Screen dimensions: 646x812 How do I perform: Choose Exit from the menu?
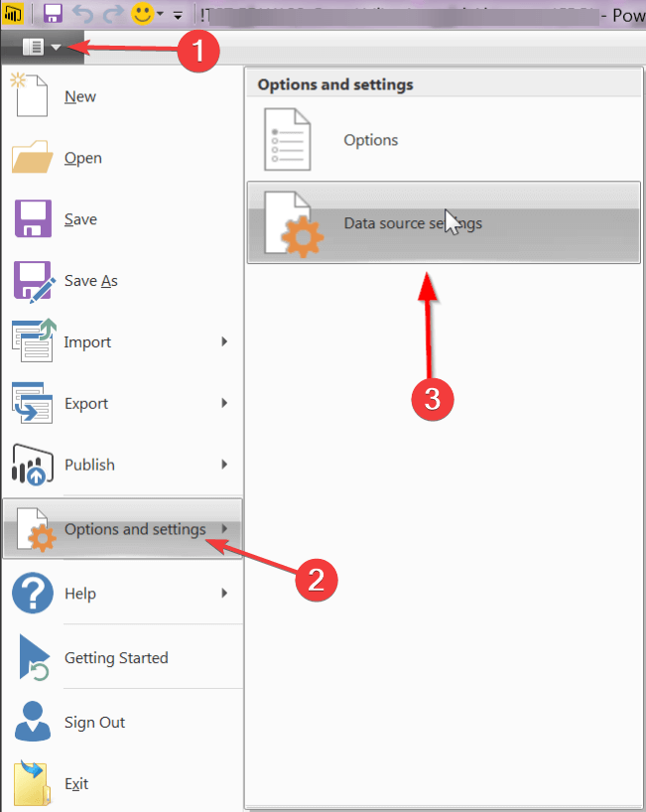123,783
